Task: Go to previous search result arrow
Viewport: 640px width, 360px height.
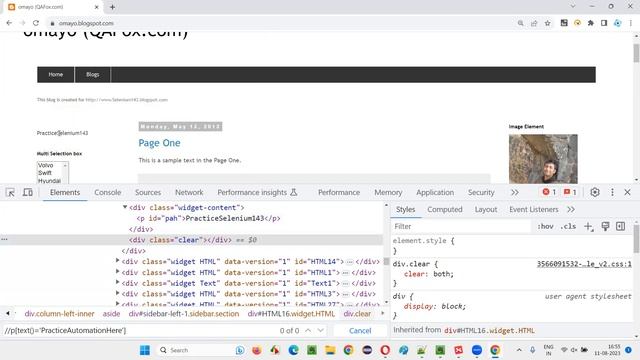Action: pyautogui.click(x=308, y=330)
